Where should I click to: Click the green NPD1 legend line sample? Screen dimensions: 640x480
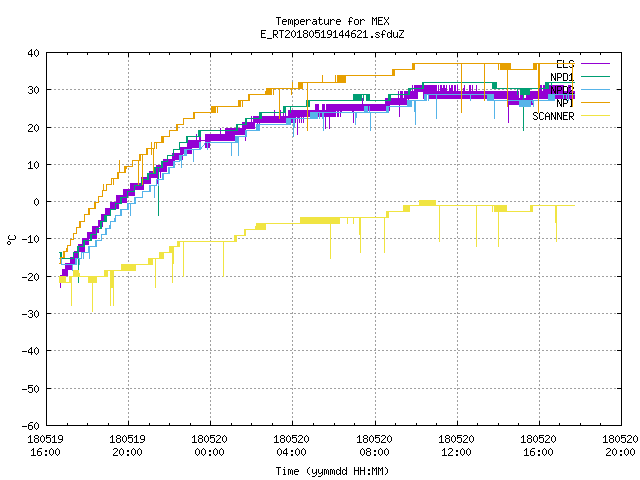(x=595, y=77)
